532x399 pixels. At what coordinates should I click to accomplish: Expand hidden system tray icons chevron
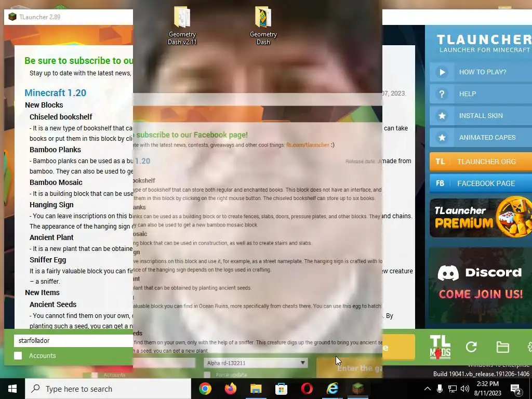click(428, 389)
